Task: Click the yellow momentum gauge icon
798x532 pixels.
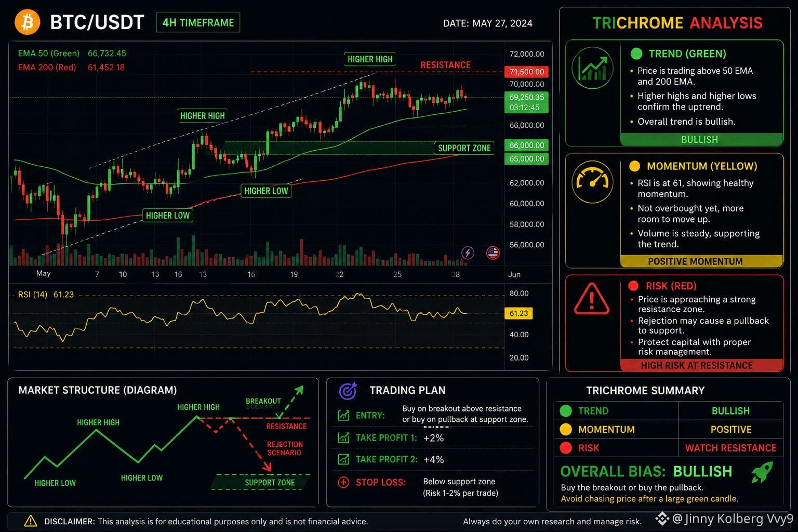Action: click(593, 181)
